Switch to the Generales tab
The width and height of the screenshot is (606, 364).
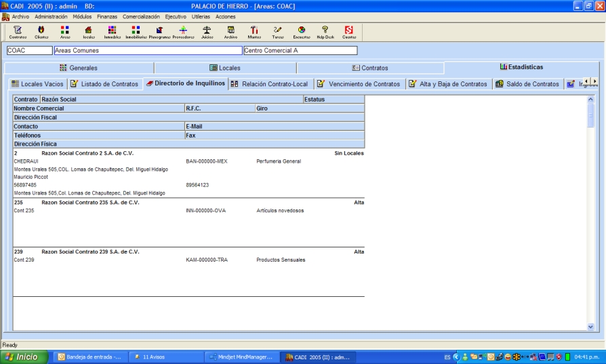click(x=79, y=68)
